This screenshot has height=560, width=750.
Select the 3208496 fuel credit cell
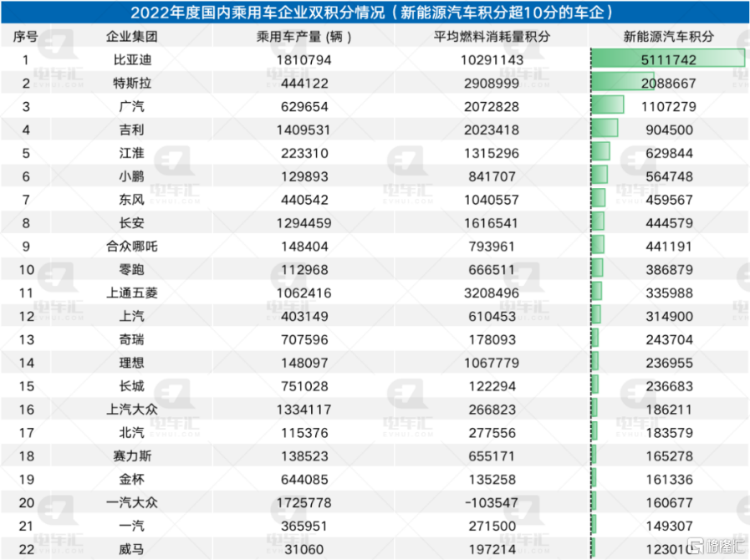click(x=492, y=293)
